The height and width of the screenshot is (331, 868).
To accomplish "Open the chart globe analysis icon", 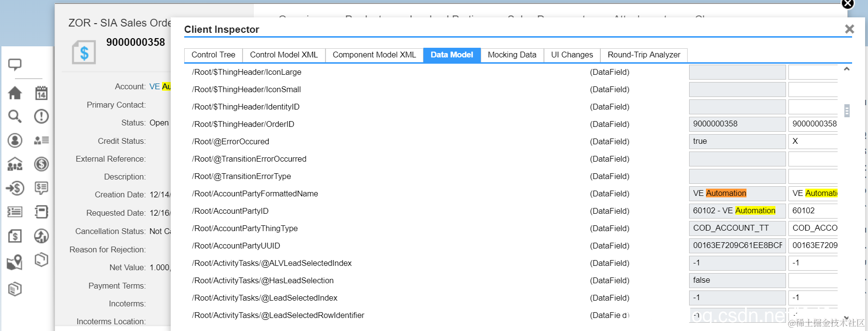I will [x=41, y=236].
